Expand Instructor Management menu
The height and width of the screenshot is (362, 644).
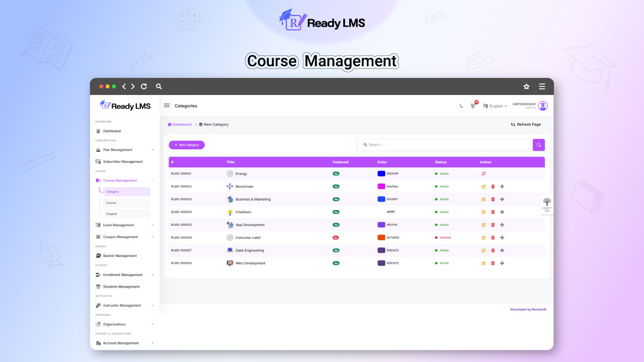(x=125, y=306)
